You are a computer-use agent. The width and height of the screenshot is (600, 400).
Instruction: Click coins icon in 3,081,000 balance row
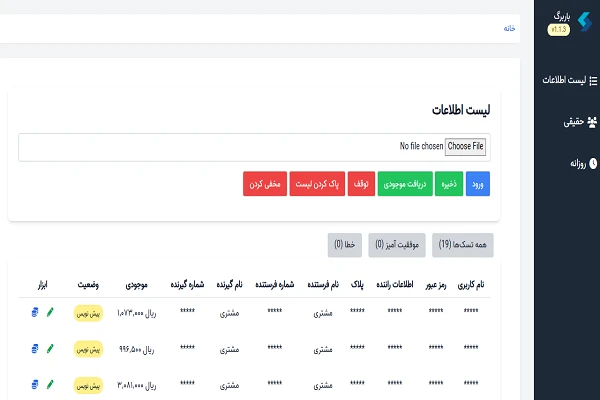[36, 384]
